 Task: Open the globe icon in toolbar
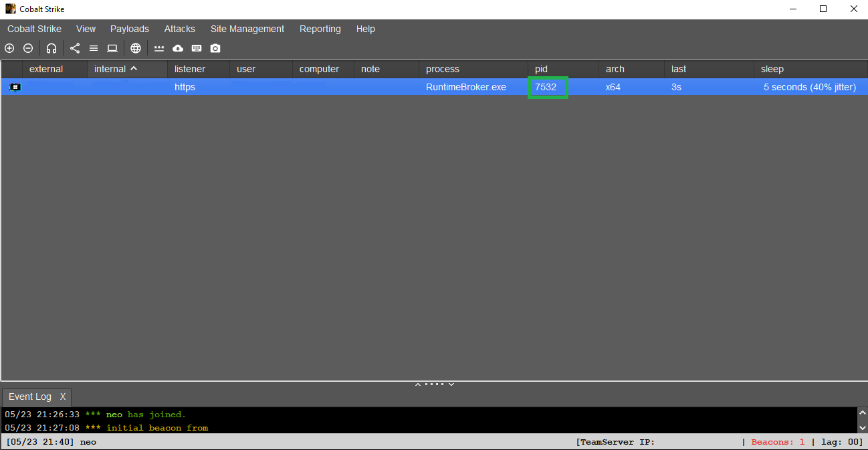click(x=136, y=48)
